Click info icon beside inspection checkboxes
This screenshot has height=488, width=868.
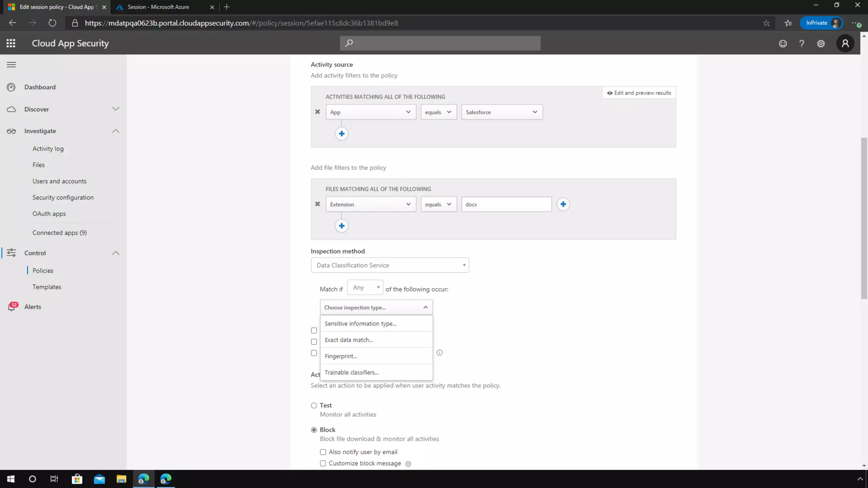pyautogui.click(x=440, y=352)
